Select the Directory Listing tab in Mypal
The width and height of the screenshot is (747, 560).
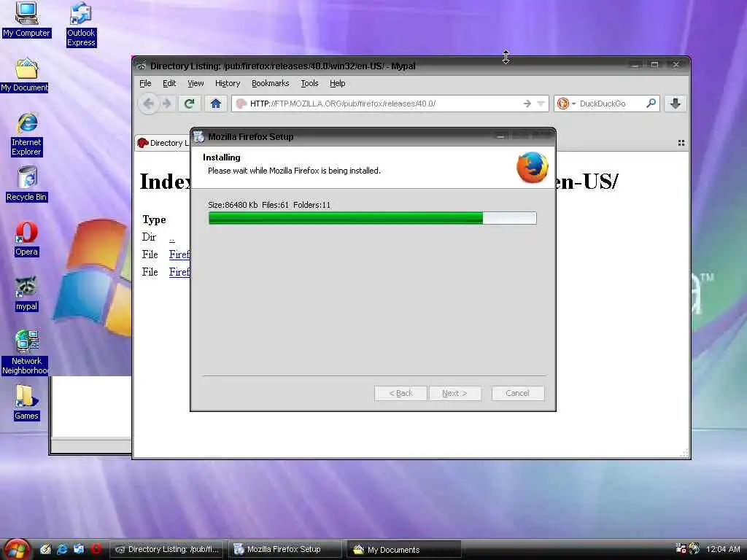163,143
